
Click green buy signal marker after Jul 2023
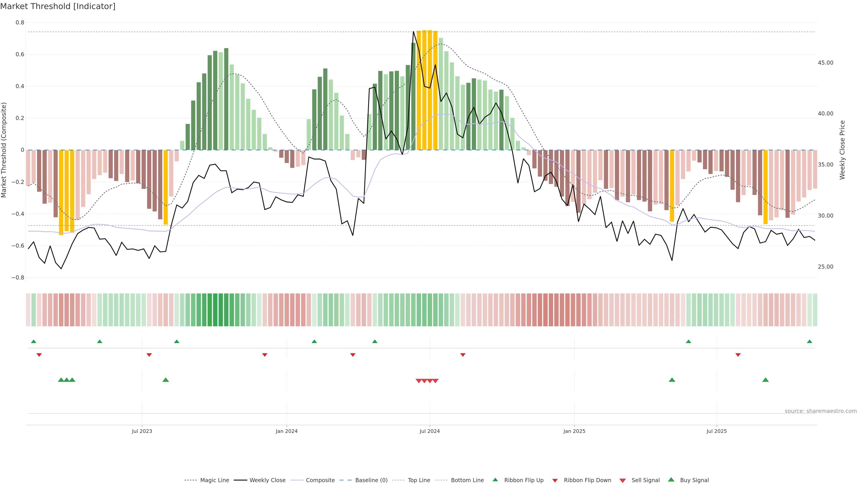tap(165, 380)
